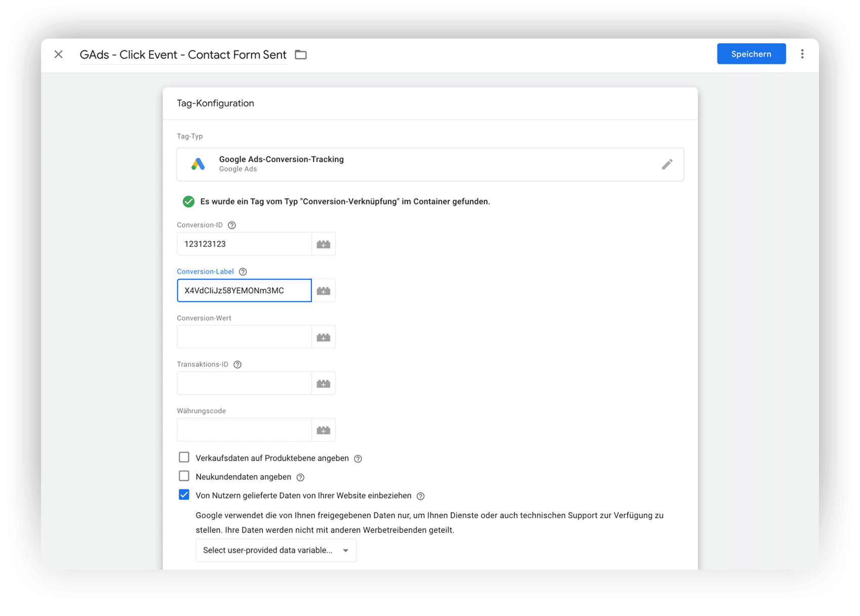Open the Select user-provided data variable dropdown
Viewport: 860px width, 616px height.
tap(276, 550)
